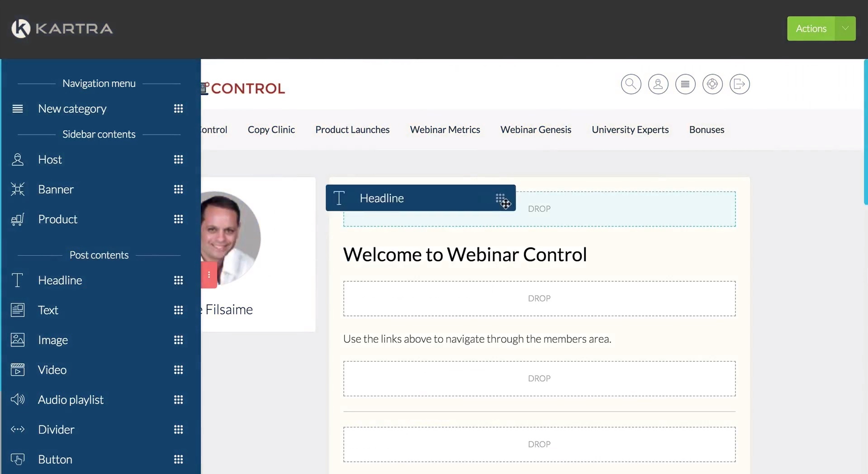This screenshot has height=474, width=868.
Task: Click the Product icon in sidebar
Action: point(18,219)
